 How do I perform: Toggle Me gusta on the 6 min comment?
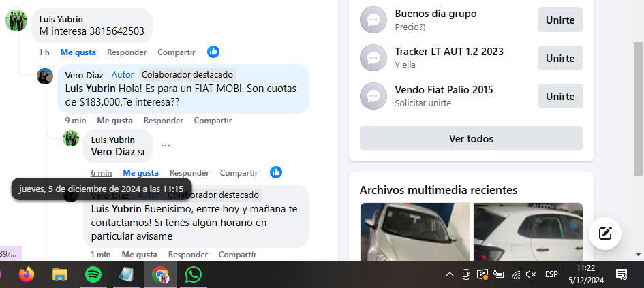pos(140,173)
